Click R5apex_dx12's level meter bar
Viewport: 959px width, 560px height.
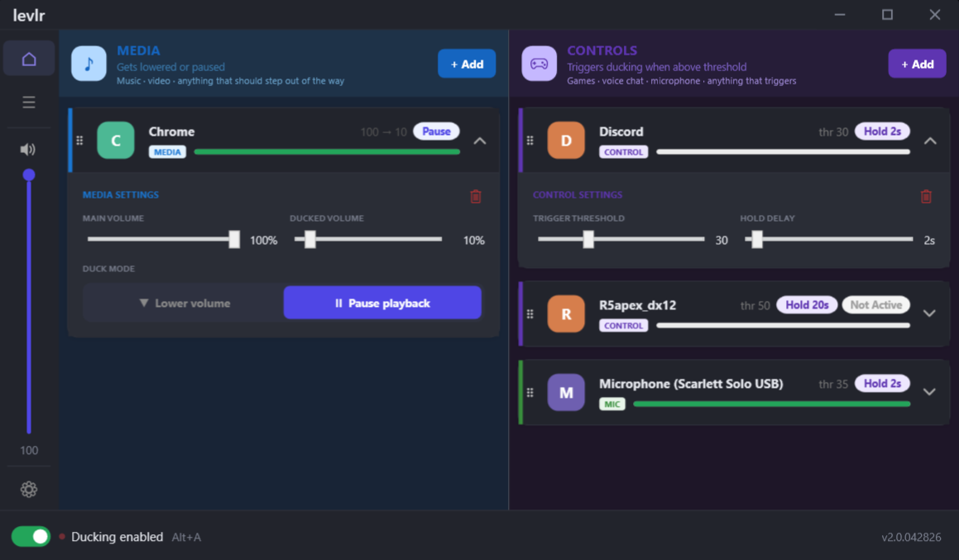tap(783, 325)
